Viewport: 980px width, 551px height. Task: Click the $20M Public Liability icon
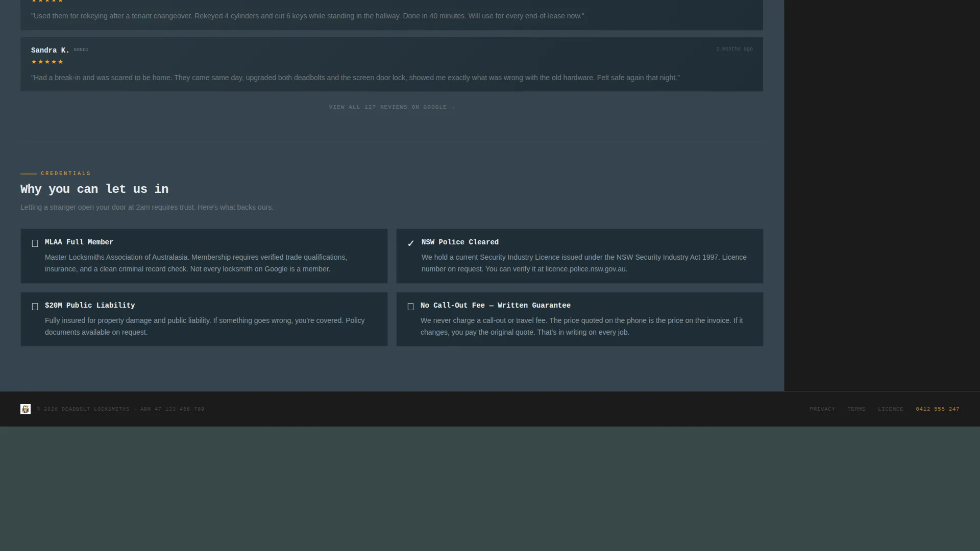click(x=35, y=307)
